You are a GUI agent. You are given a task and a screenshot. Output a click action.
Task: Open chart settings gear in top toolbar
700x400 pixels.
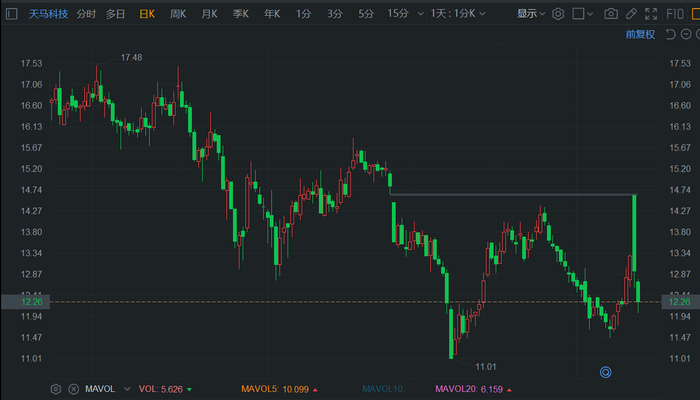click(558, 14)
